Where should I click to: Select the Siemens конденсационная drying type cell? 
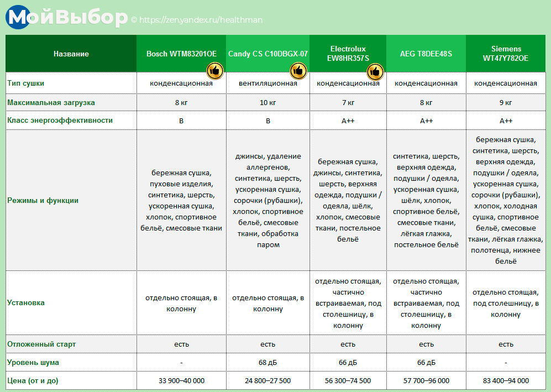pos(506,83)
